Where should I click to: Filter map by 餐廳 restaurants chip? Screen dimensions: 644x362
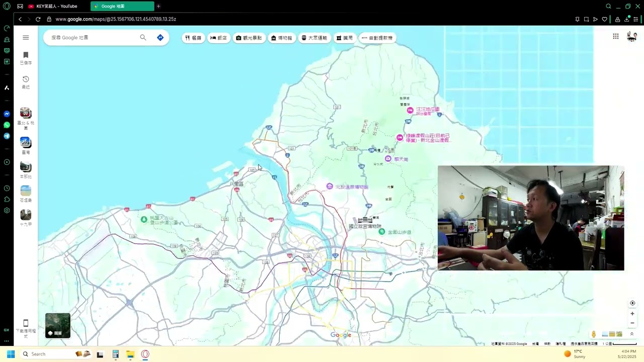[x=193, y=38]
